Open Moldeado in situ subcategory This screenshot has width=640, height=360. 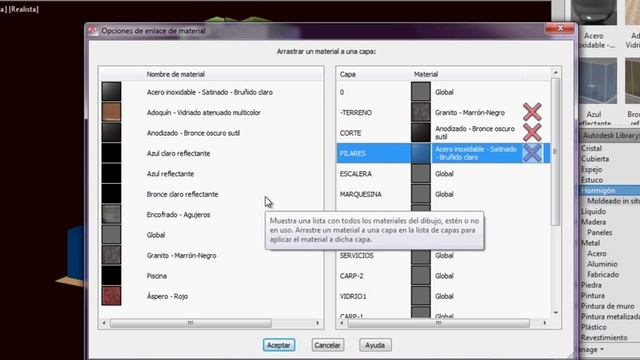click(613, 201)
